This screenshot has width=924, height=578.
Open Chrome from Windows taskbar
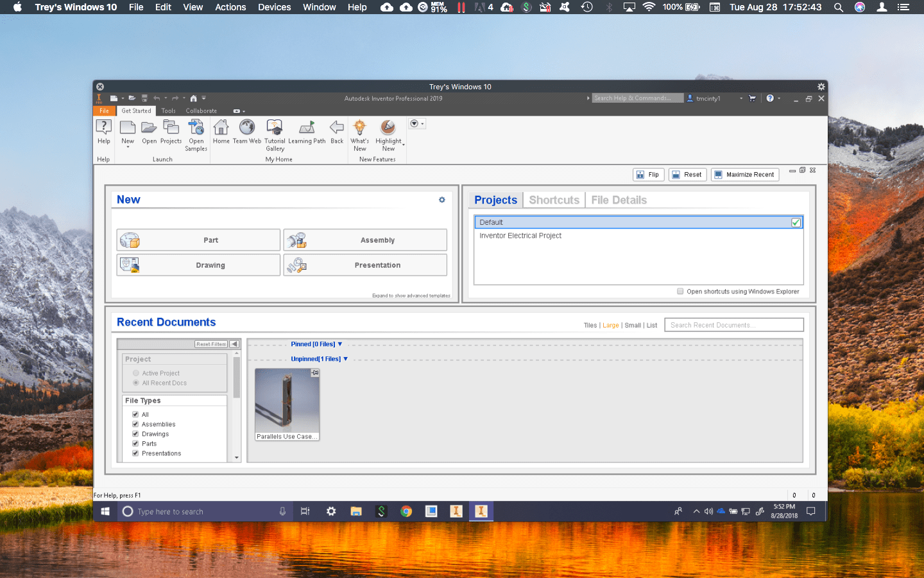406,511
